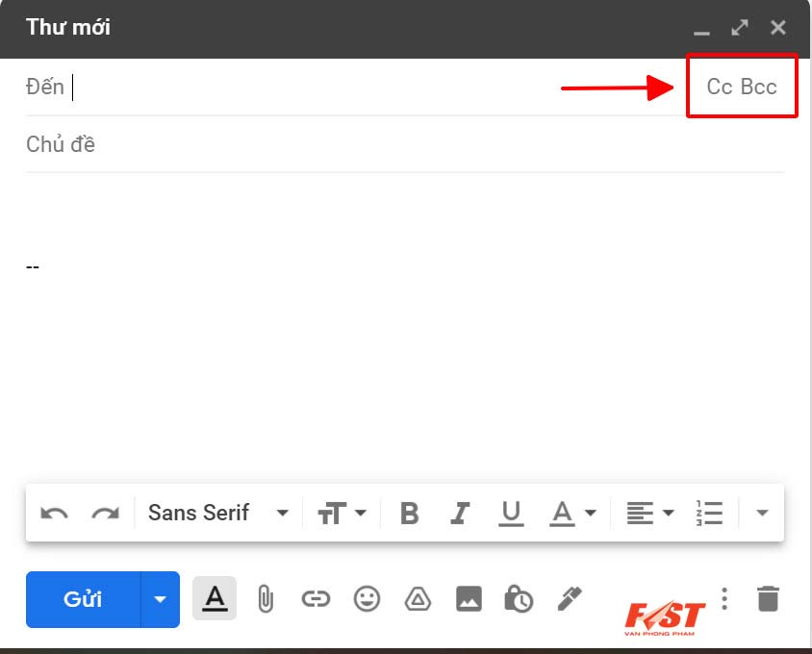Toggle confidential mode
Image resolution: width=812 pixels, height=654 pixels.
tap(519, 599)
